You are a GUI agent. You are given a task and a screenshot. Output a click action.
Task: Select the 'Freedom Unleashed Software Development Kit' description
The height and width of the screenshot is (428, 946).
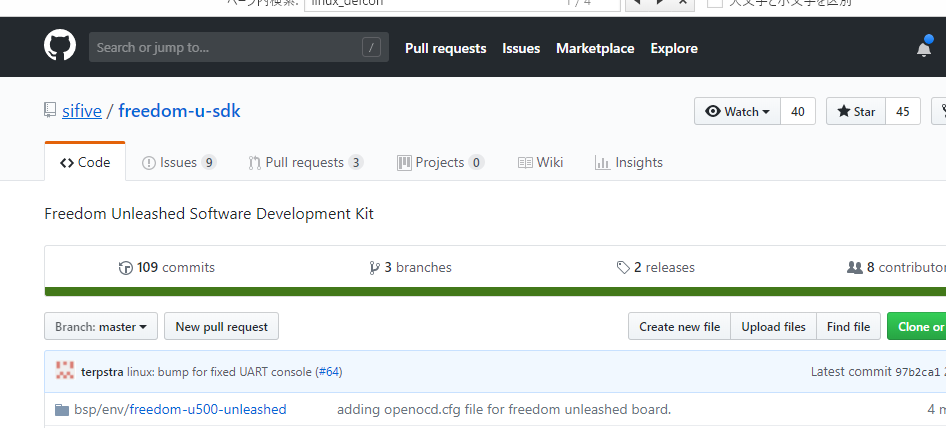click(209, 214)
